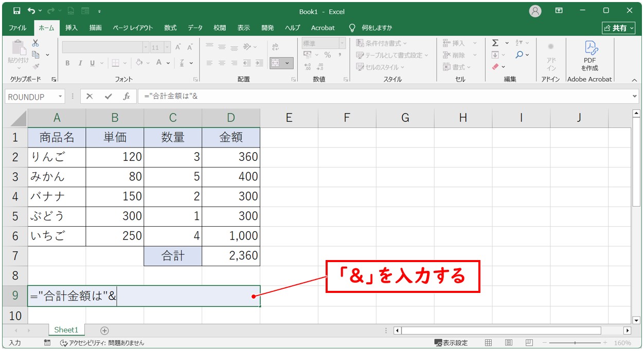Select the Sheet1 sheet tab
The image size is (644, 351).
[66, 329]
